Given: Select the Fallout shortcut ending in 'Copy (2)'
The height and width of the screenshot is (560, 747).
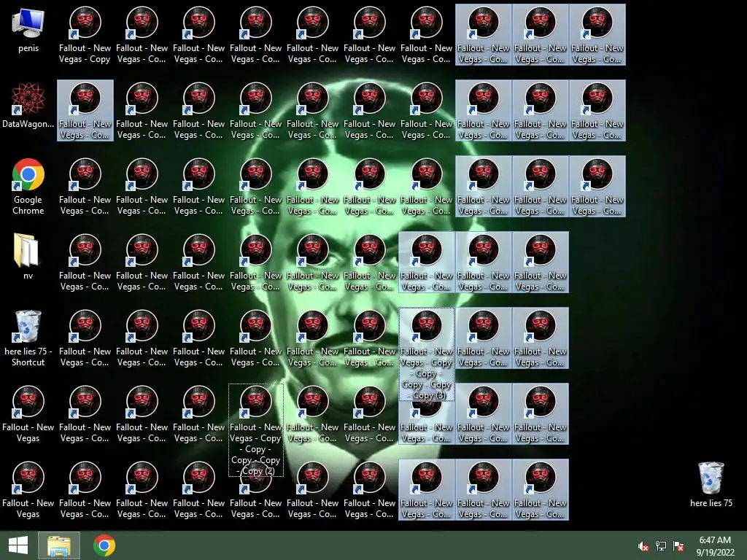Looking at the screenshot, I should tap(256, 429).
